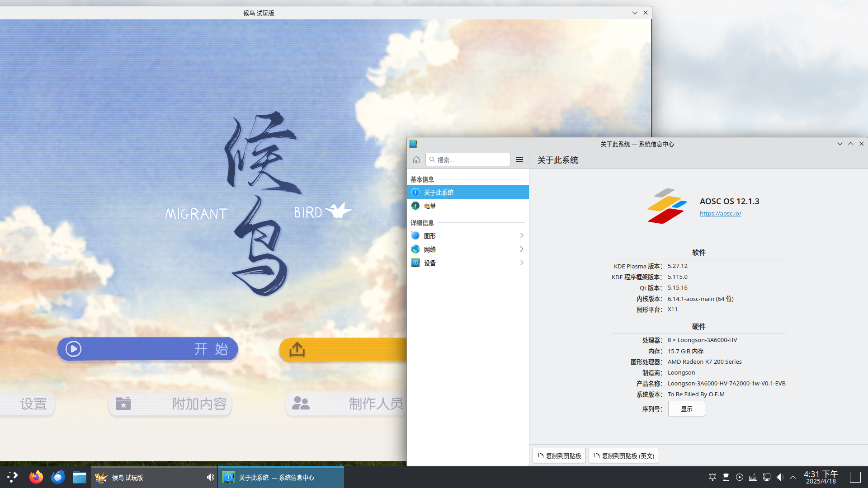Viewport: 868px width, 488px height.
Task: Open the file manager taskbar icon
Action: coord(80,477)
